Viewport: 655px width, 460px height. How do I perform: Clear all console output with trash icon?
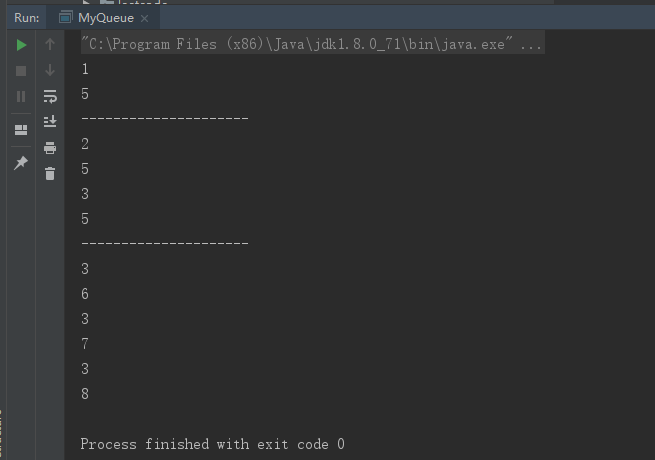coord(50,173)
